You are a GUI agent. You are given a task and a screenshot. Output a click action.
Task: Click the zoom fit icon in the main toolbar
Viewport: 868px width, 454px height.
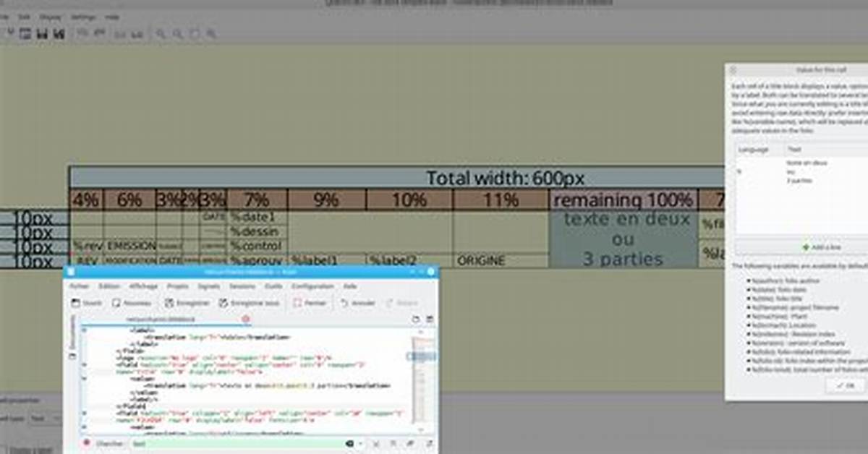[195, 34]
